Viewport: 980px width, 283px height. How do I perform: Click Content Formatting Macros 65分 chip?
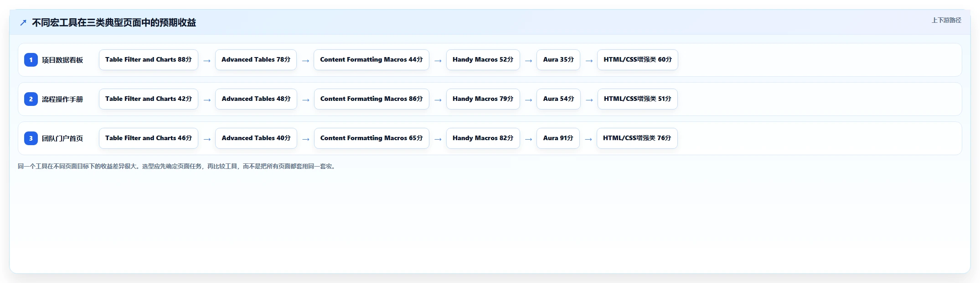(371, 138)
